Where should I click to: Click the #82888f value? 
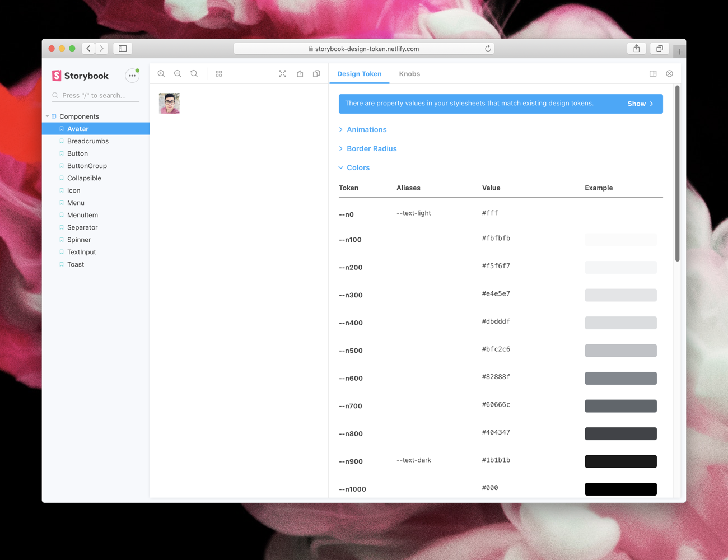pyautogui.click(x=496, y=377)
